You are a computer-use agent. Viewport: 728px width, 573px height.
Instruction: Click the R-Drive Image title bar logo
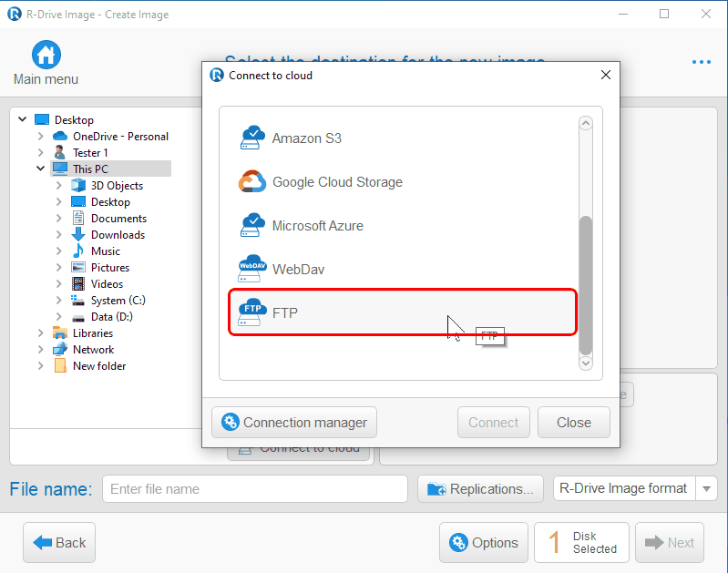click(x=15, y=14)
